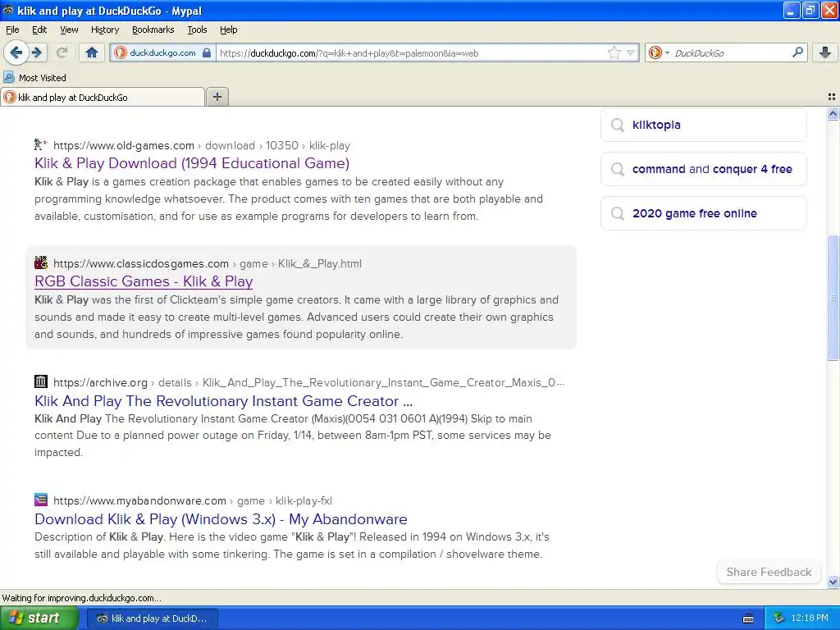Open the Edit menu
The width and height of the screenshot is (840, 630).
tap(39, 30)
